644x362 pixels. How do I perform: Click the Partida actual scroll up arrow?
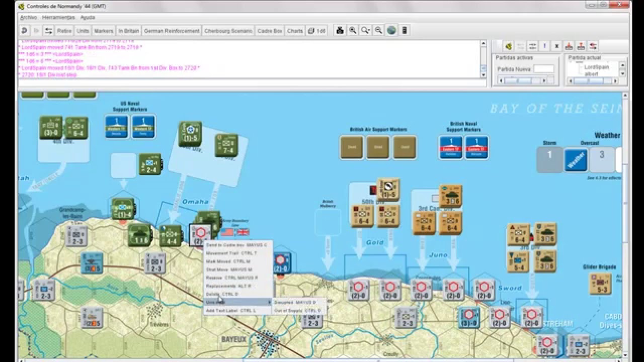[x=623, y=65]
